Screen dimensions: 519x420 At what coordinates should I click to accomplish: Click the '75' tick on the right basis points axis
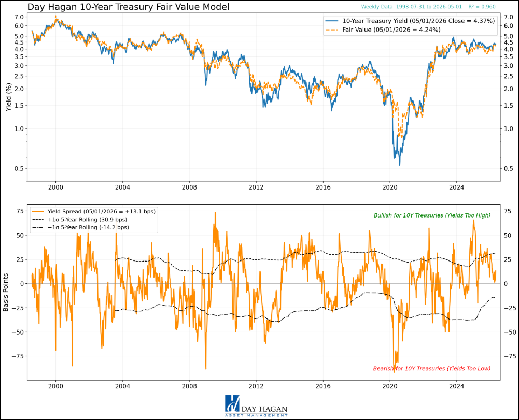[x=508, y=211]
